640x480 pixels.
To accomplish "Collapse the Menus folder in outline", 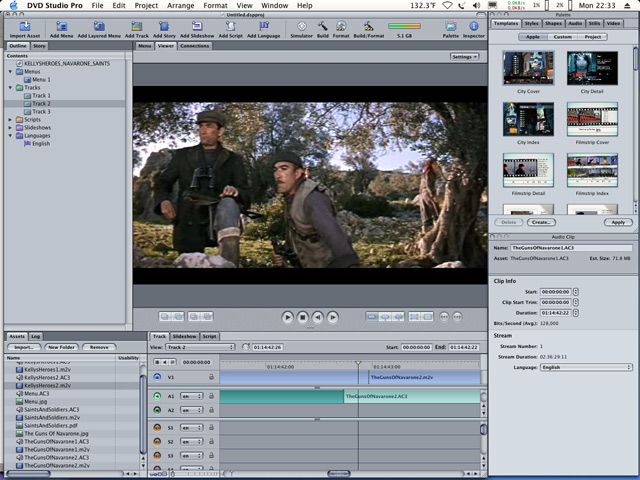I will tap(10, 71).
